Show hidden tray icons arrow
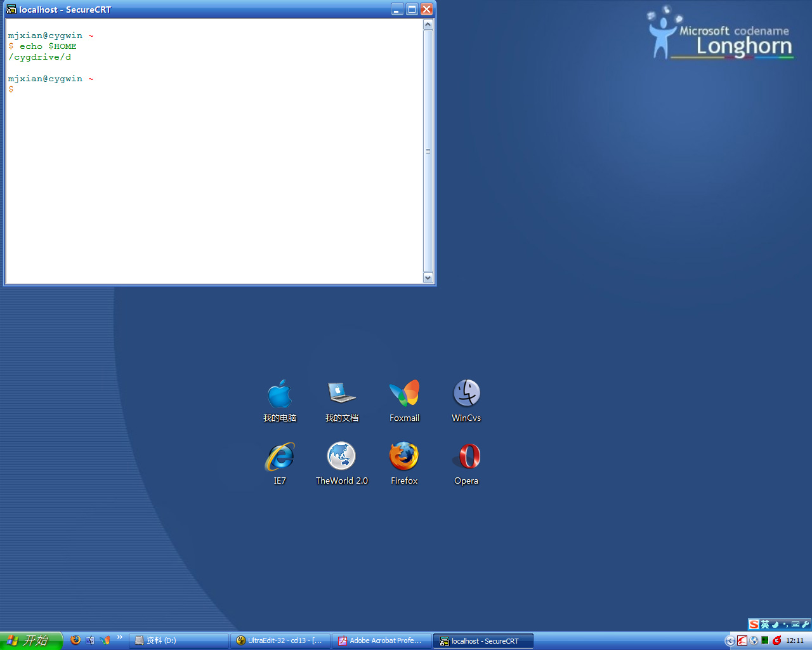 [730, 641]
